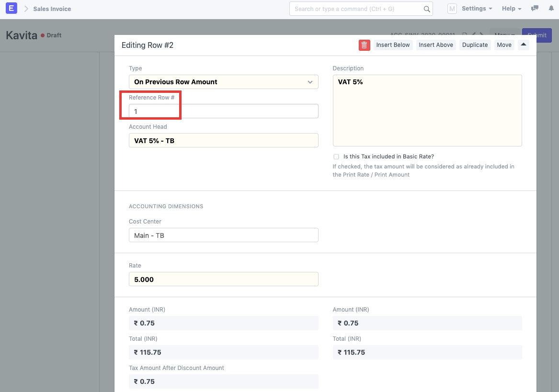Toggle 'Is this Tax included in Basic Rate?'

(x=336, y=157)
